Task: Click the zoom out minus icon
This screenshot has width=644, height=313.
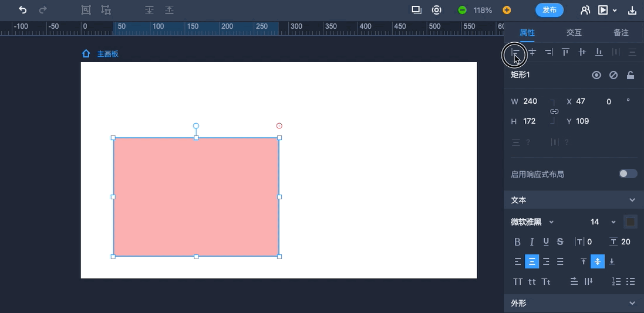Action: click(462, 10)
